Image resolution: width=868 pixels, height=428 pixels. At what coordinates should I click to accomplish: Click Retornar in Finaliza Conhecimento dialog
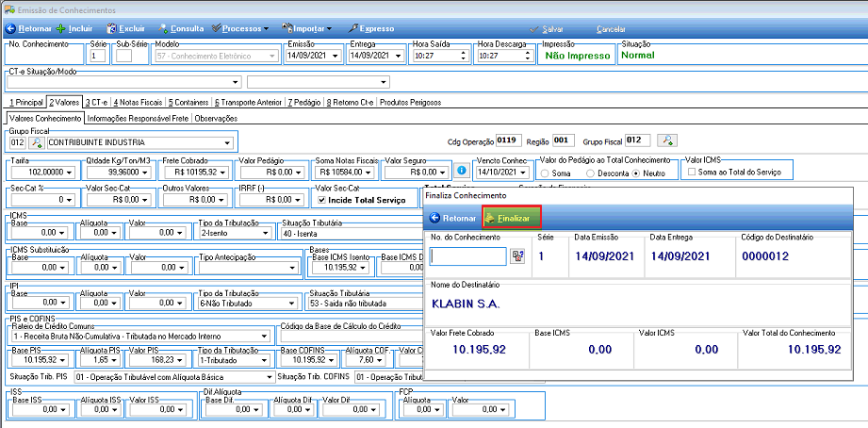(452, 218)
